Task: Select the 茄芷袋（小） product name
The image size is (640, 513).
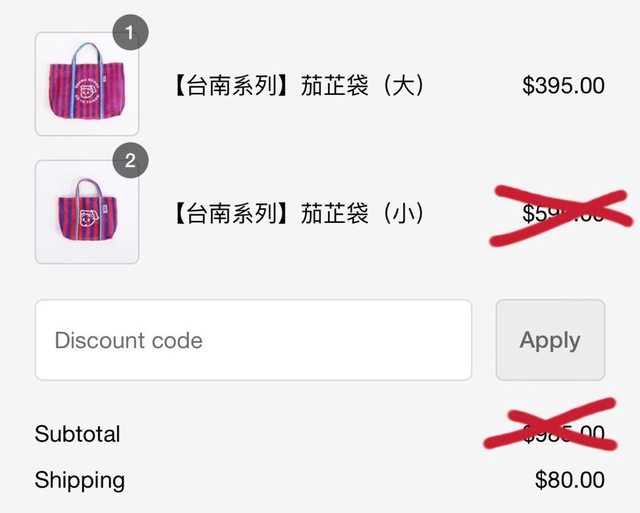Action: (x=364, y=213)
